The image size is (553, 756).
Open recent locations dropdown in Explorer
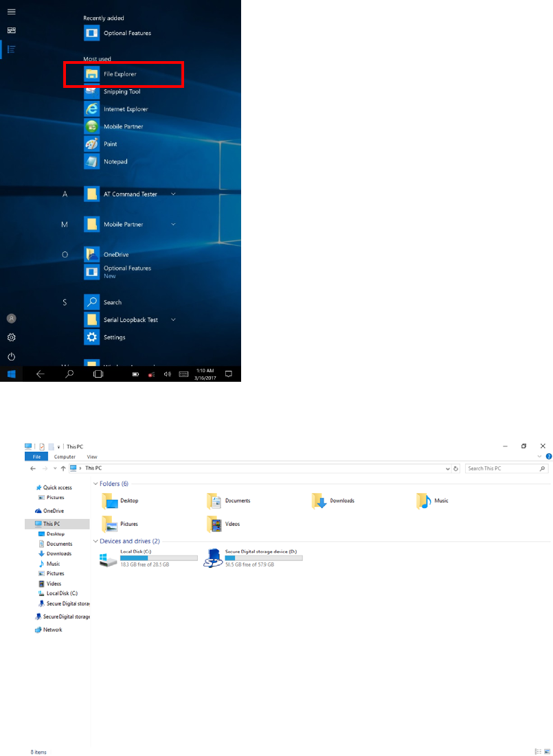coord(55,468)
